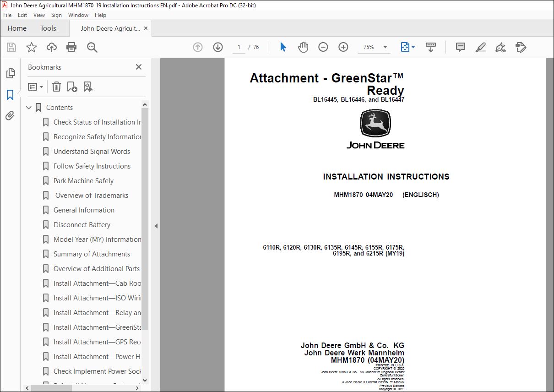This screenshot has width=554, height=392.
Task: Close the Bookmarks panel
Action: click(x=139, y=67)
